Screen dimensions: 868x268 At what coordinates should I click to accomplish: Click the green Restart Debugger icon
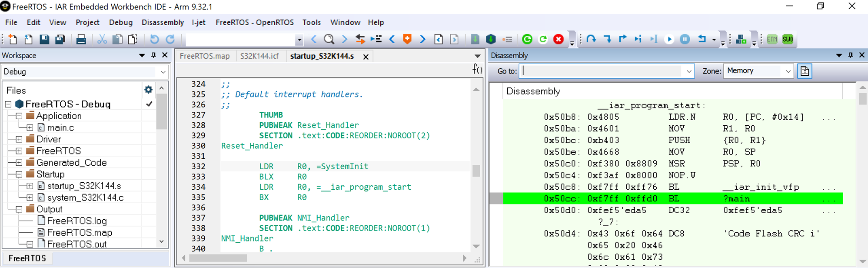(x=527, y=39)
